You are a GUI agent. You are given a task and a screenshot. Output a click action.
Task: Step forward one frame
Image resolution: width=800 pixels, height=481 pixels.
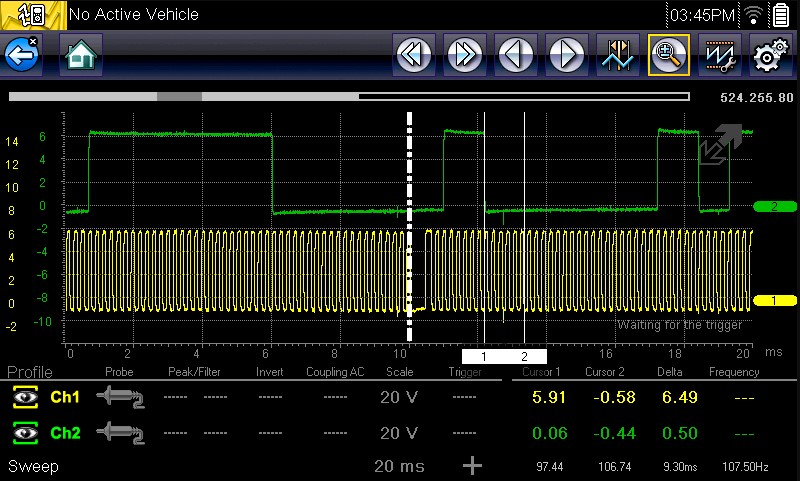pyautogui.click(x=567, y=55)
